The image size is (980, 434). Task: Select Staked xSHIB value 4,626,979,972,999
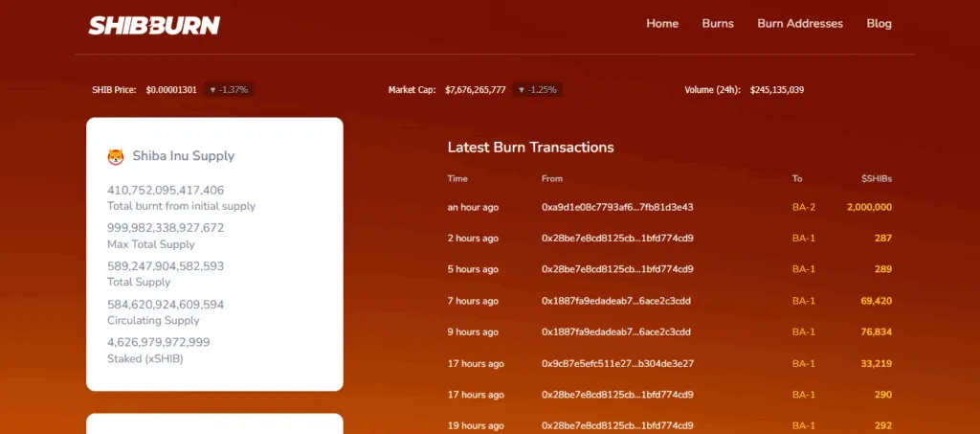coord(159,342)
